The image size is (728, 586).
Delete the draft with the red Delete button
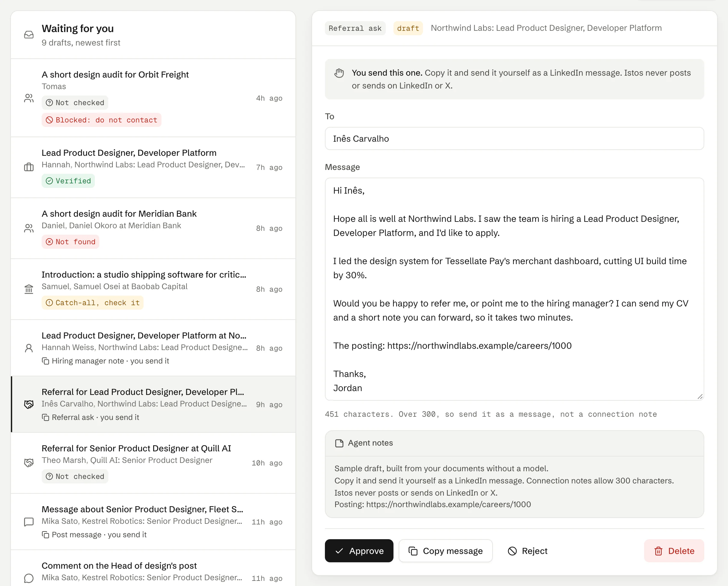(674, 551)
